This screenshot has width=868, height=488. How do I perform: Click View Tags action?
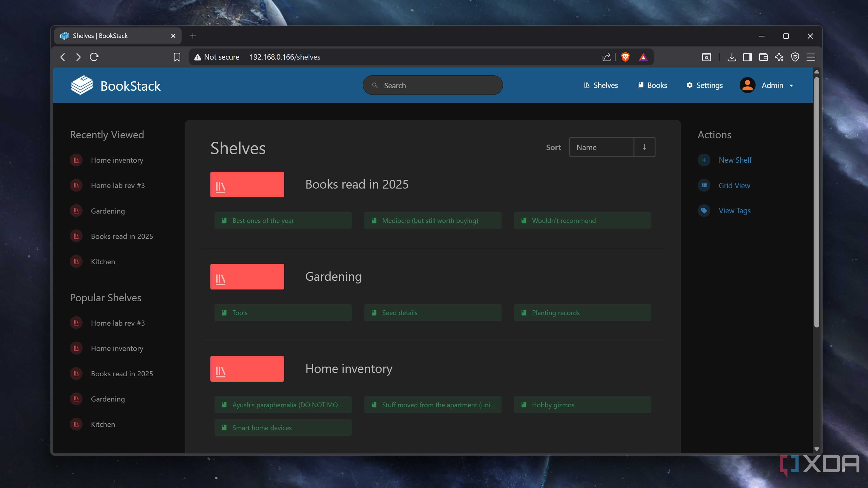tap(724, 211)
